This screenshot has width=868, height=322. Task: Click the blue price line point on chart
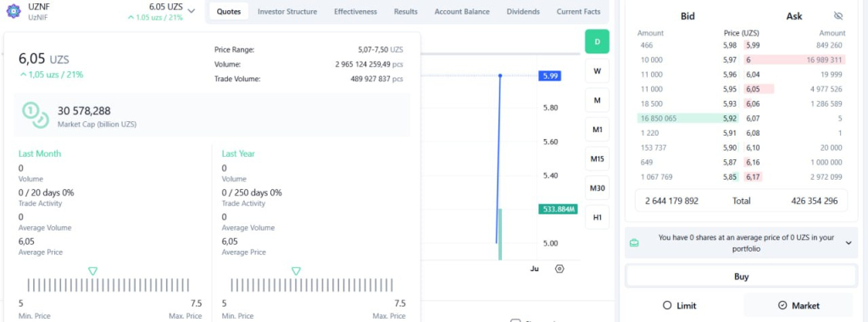pos(500,75)
